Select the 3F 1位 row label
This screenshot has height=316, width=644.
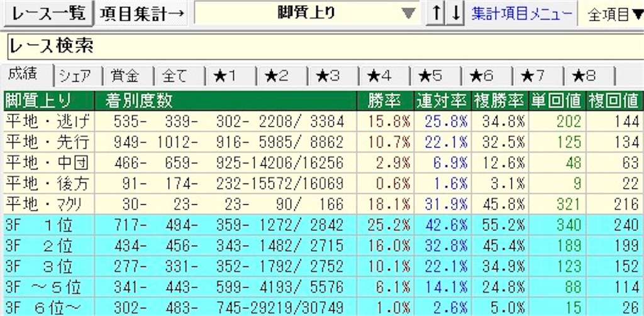pyautogui.click(x=48, y=224)
